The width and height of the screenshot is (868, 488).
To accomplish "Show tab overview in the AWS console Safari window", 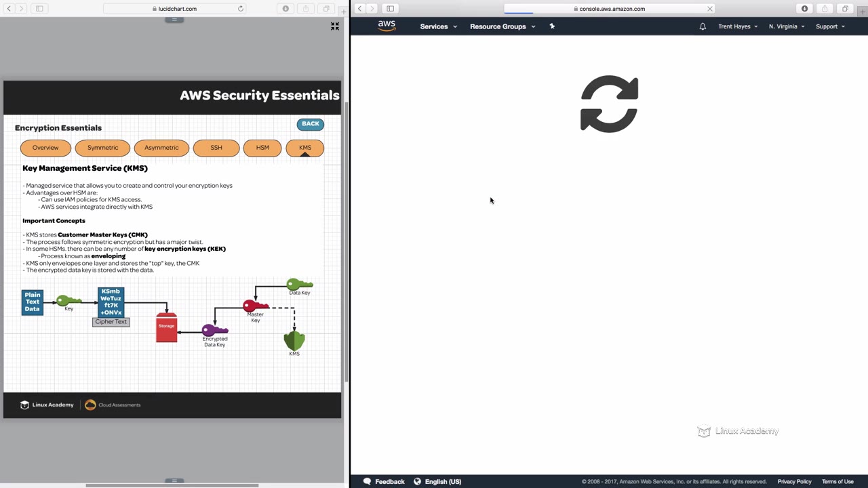I will point(845,9).
